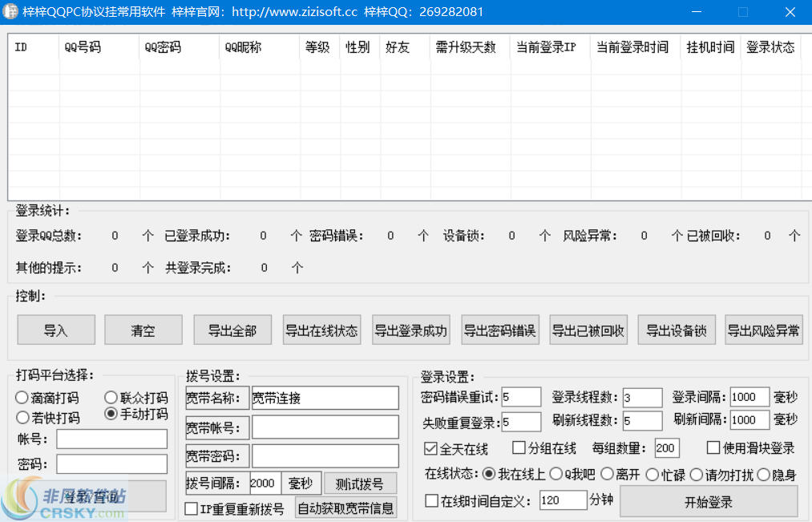Click the app icon in the title bar
This screenshot has width=812, height=522.
[11, 11]
